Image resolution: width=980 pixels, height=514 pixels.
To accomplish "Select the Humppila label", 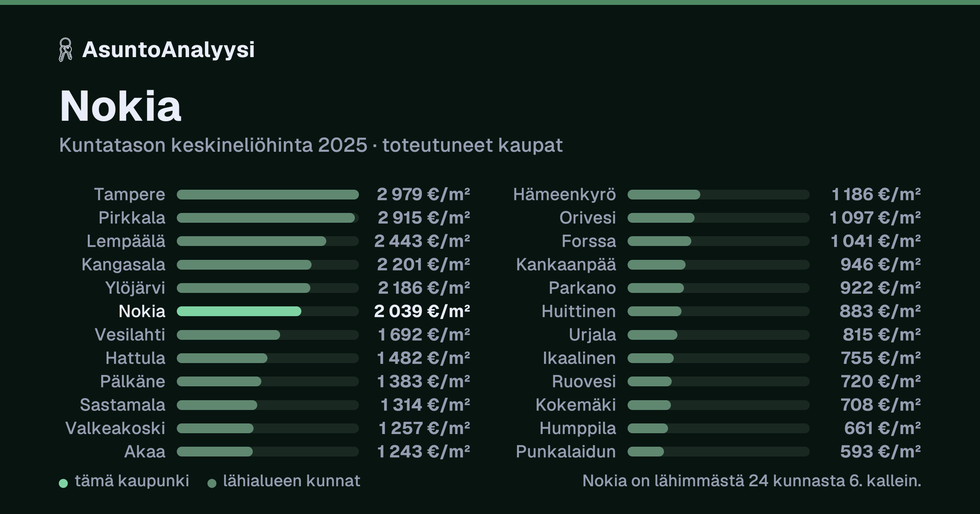I will (578, 428).
